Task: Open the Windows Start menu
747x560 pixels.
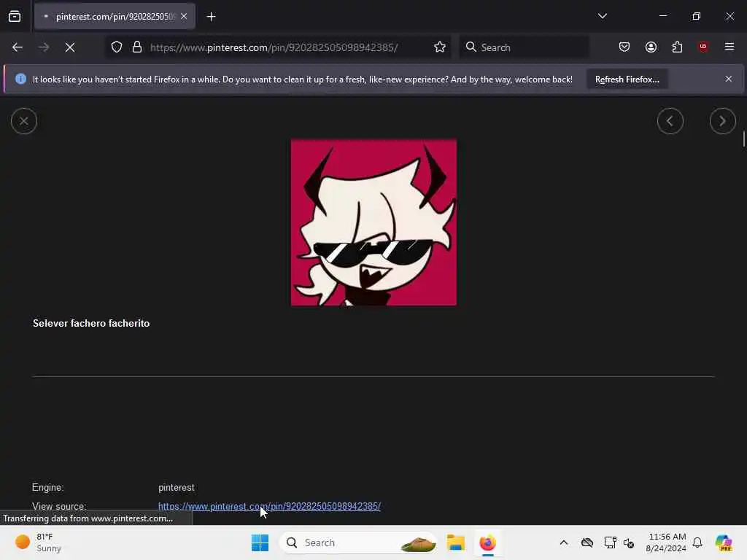Action: (x=260, y=542)
